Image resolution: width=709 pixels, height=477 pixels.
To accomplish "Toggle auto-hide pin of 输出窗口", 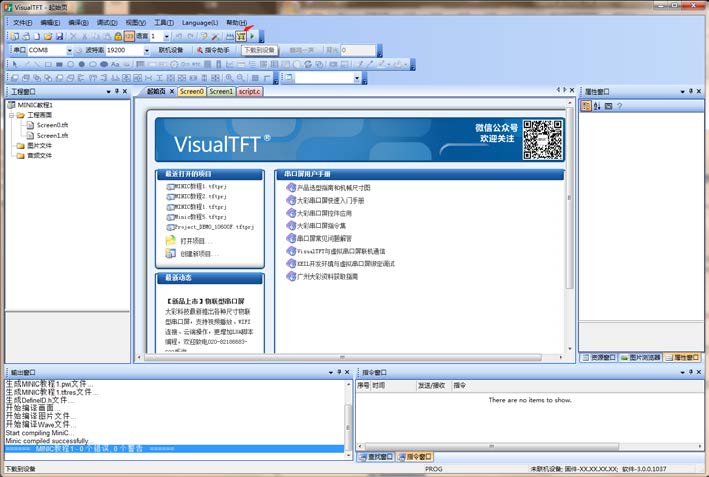I will 339,372.
